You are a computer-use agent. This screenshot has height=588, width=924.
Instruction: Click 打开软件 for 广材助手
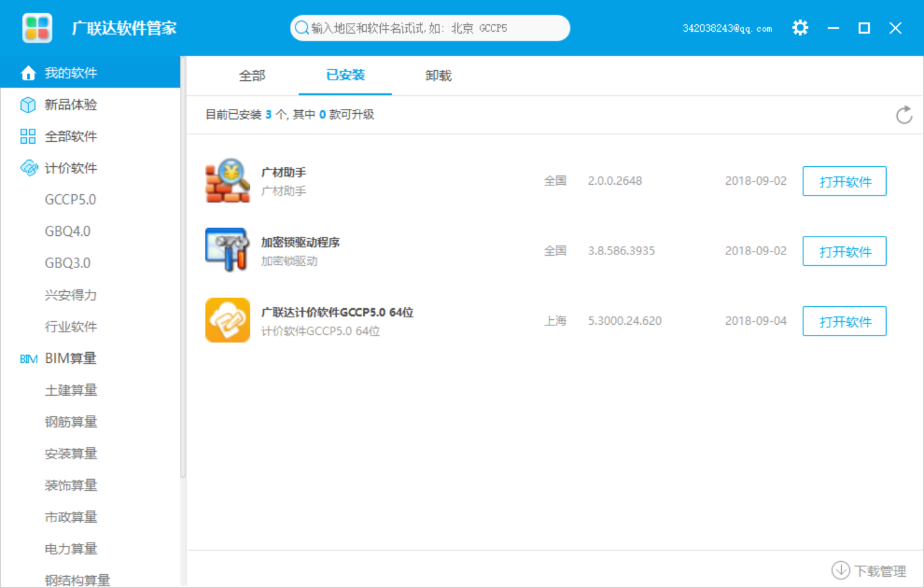844,181
